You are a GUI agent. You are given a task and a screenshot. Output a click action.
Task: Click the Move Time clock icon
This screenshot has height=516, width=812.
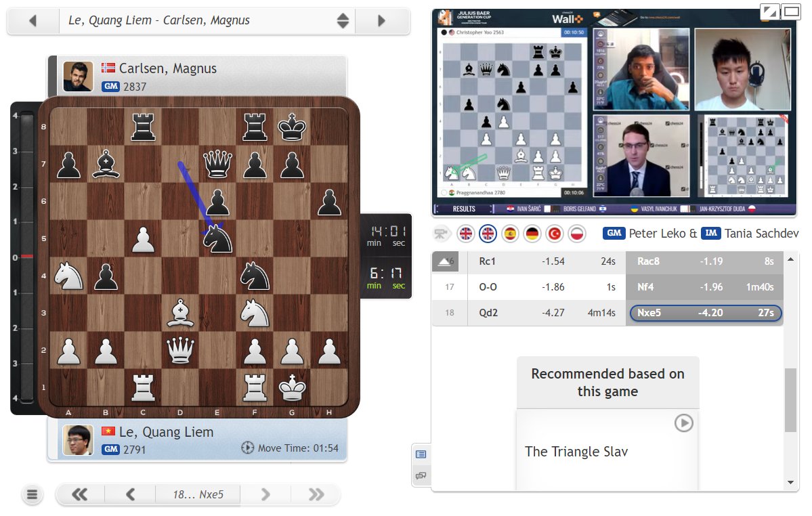coord(248,448)
